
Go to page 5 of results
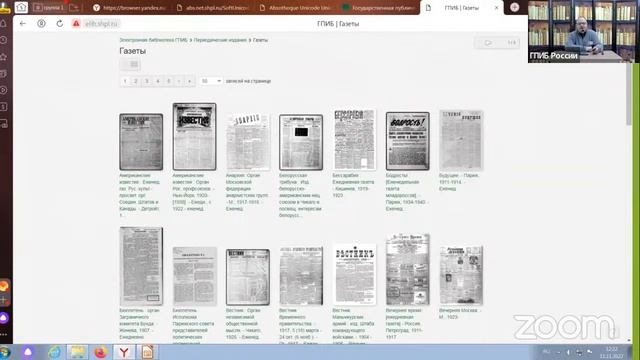pyautogui.click(x=168, y=81)
